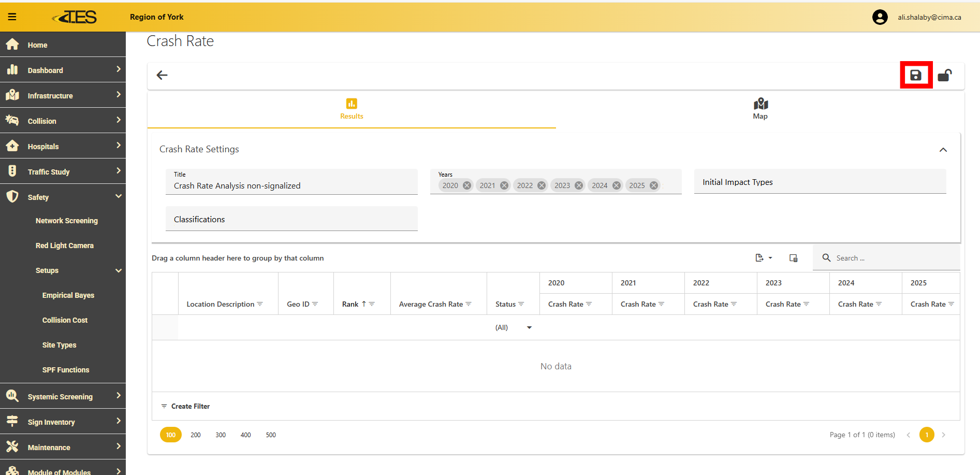
Task: Expand the Initial Impact Types dropdown
Action: (x=820, y=182)
